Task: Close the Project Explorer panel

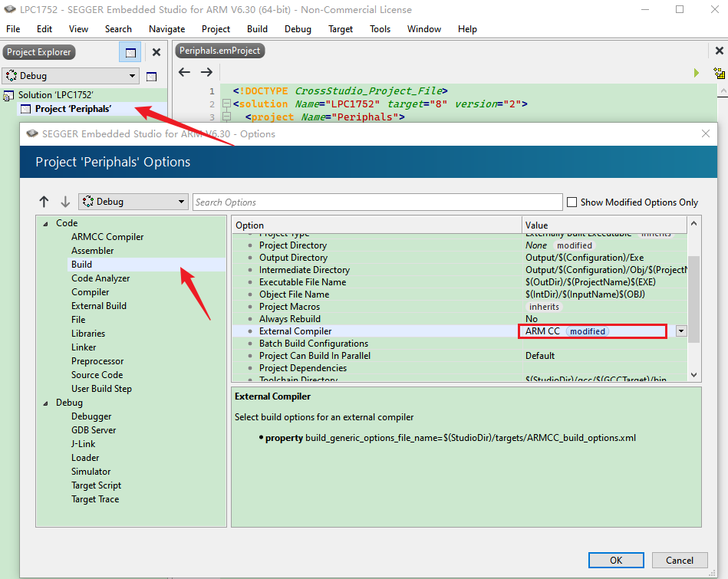Action: (156, 52)
